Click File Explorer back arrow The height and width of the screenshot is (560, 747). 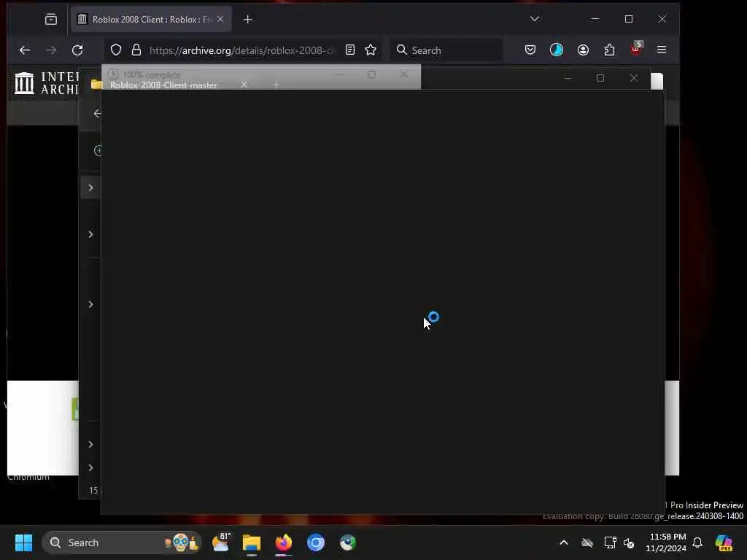(x=97, y=113)
